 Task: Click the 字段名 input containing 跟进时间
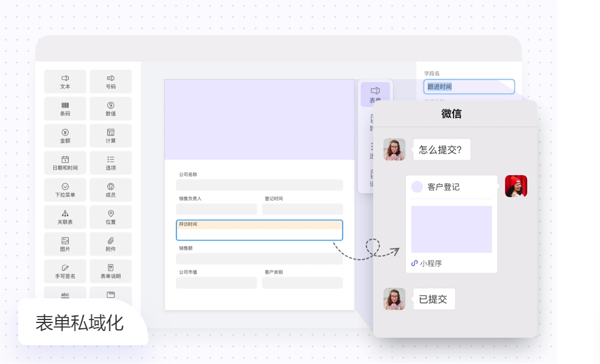click(469, 87)
